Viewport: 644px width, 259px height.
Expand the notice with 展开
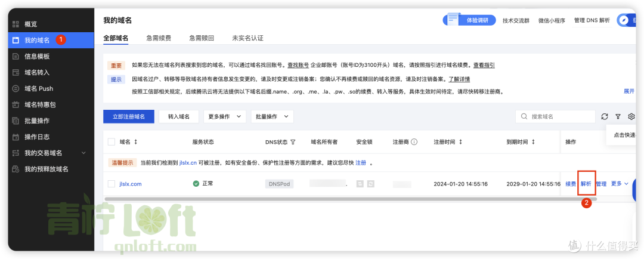pos(629,91)
